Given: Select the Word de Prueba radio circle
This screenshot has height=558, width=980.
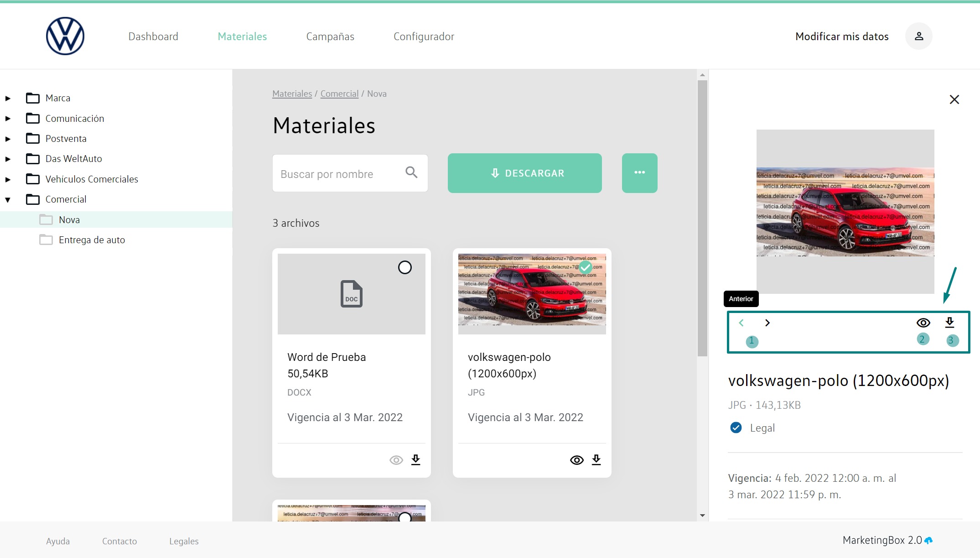Looking at the screenshot, I should click(405, 267).
